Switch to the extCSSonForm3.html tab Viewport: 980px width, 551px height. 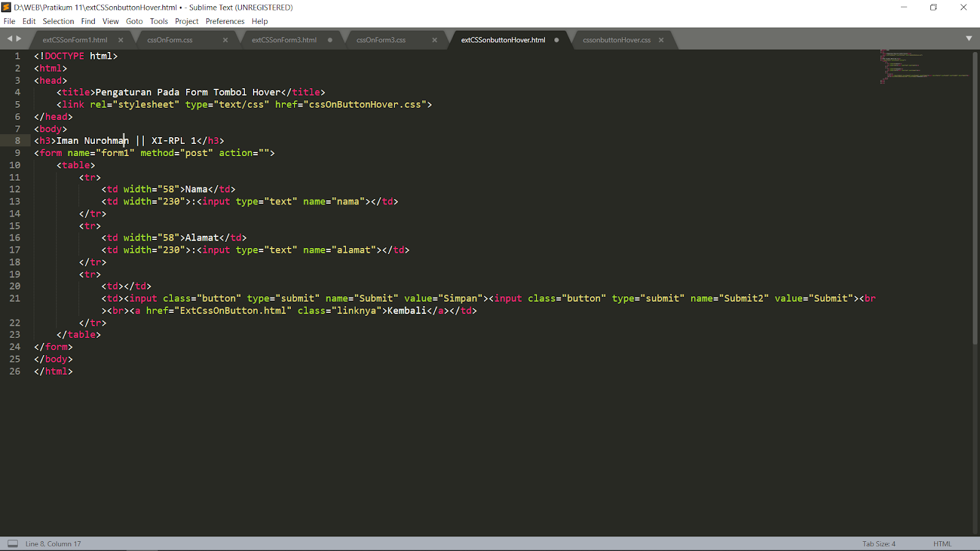click(x=284, y=39)
